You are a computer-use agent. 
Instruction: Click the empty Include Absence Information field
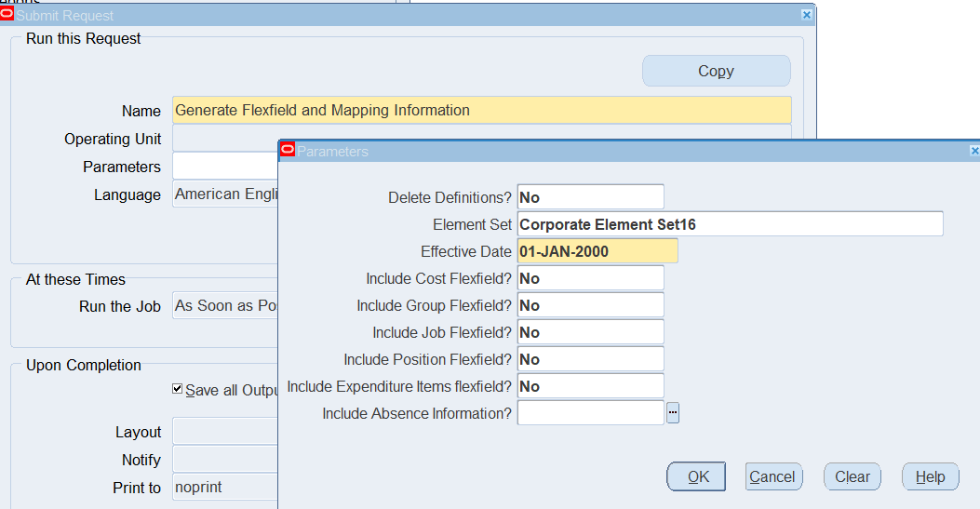click(x=590, y=413)
